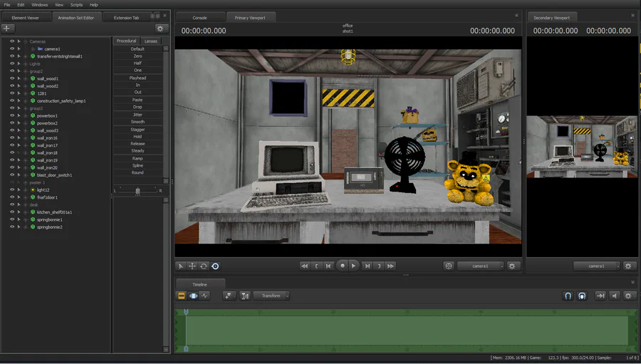The width and height of the screenshot is (641, 364).
Task: Click the bookmark keyframe tool icon
Action: pos(229,296)
